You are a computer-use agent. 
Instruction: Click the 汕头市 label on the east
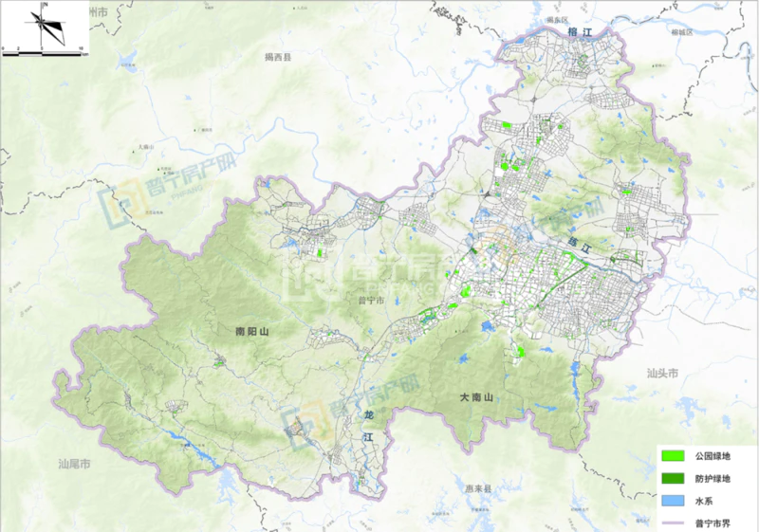[661, 374]
